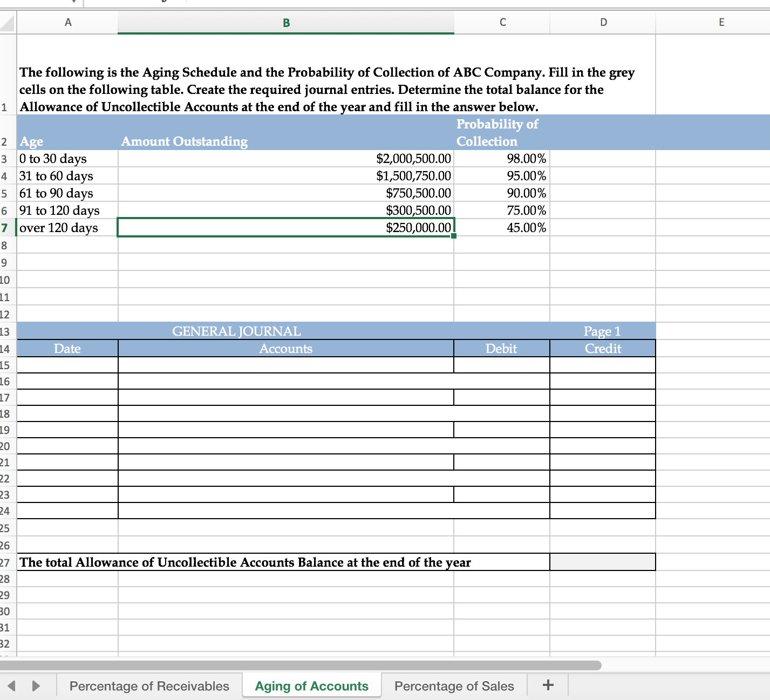This screenshot has height=700, width=770.
Task: Click the first Date cell in row 15
Action: (67, 365)
